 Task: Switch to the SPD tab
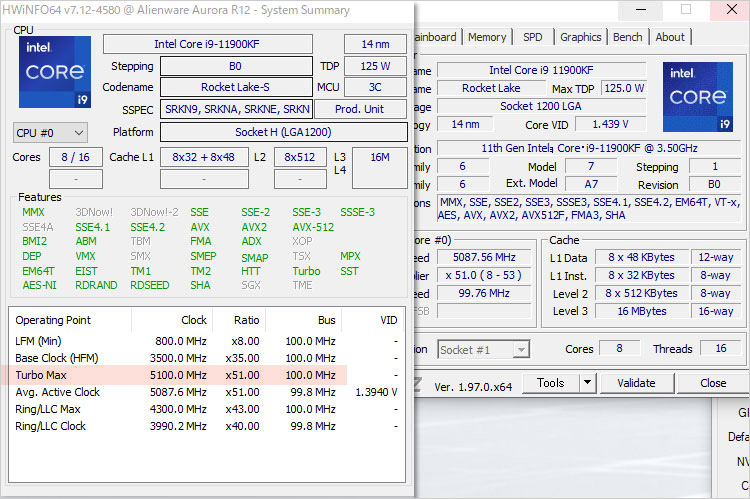533,37
